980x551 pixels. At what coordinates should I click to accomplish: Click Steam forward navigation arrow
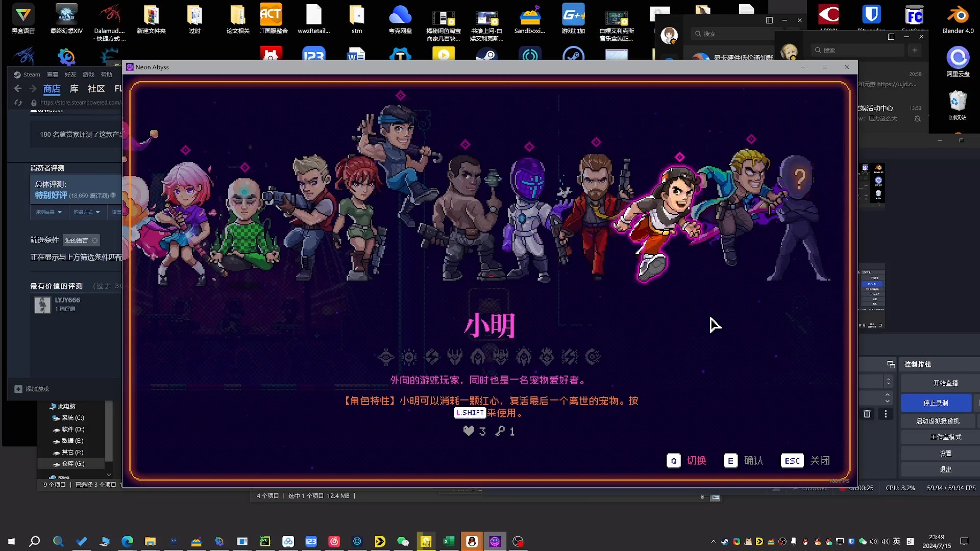(33, 89)
